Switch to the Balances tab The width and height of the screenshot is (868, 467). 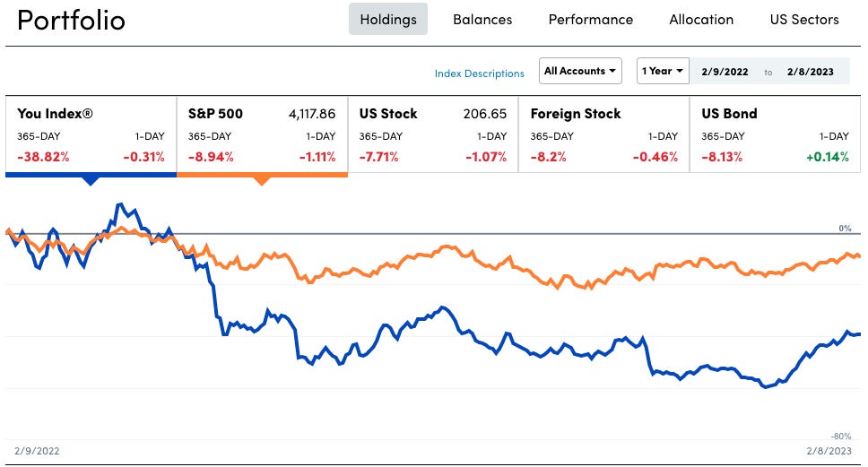click(x=482, y=19)
